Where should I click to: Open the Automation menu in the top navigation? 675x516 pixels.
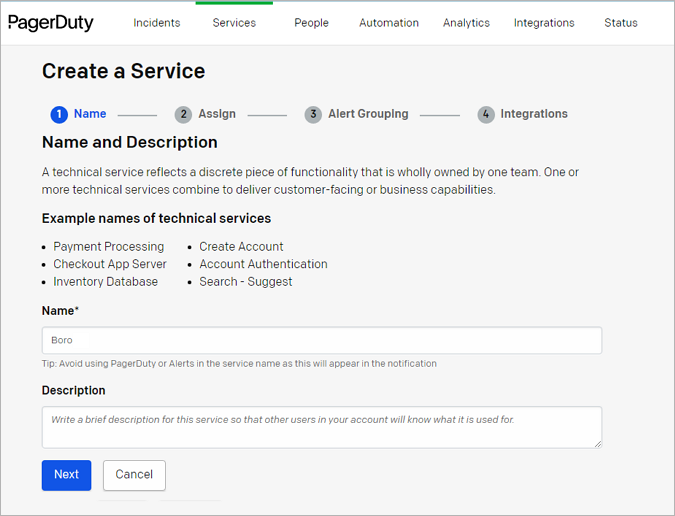tap(389, 23)
